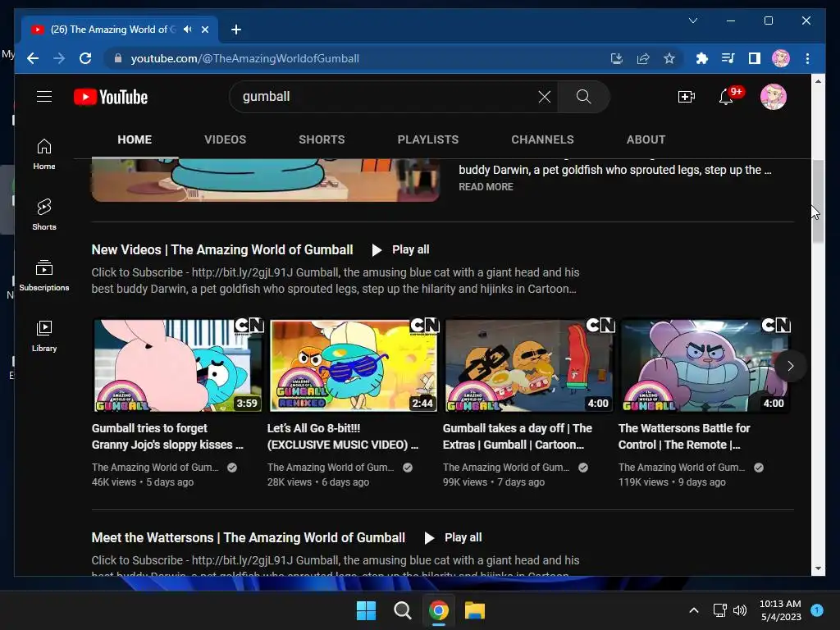Open Subscriptions in the left sidebar
This screenshot has height=630, width=840.
coord(44,276)
